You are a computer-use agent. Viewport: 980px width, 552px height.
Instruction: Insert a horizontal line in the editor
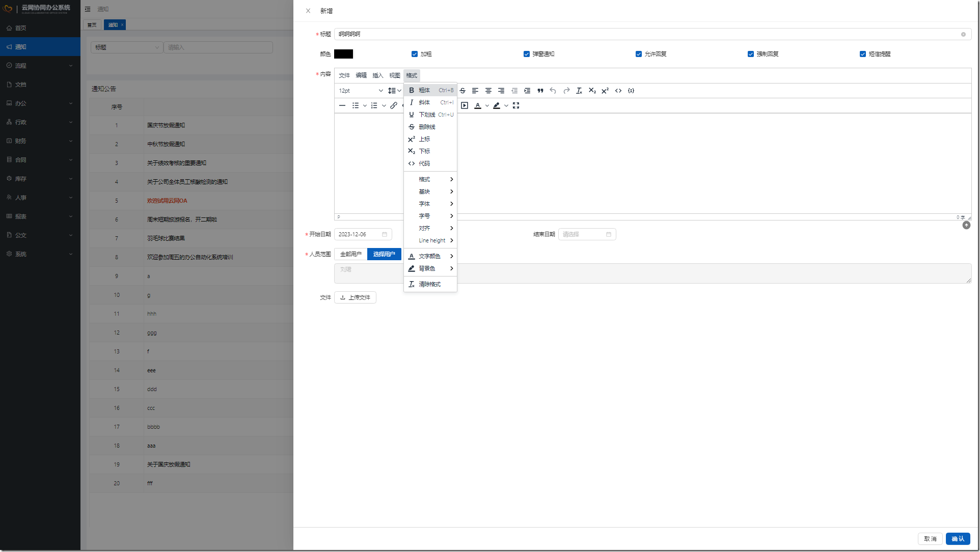pos(342,105)
